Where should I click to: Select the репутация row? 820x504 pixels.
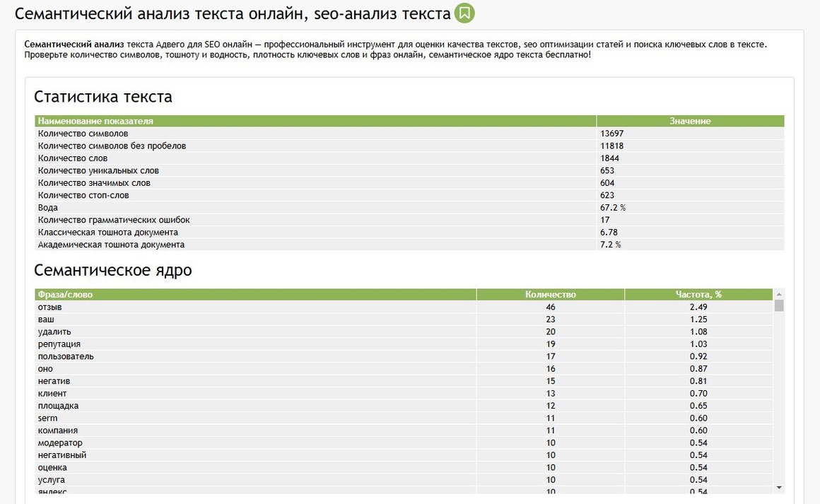point(404,344)
